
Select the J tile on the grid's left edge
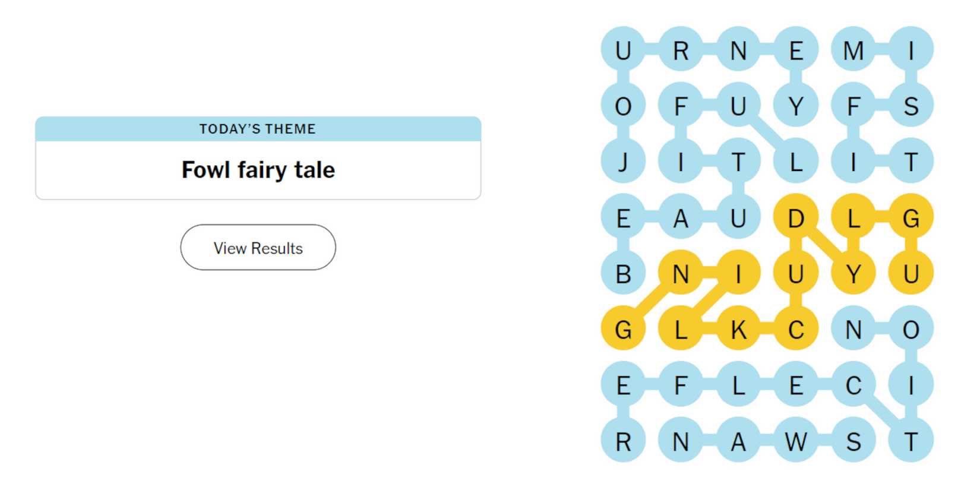[x=624, y=163]
